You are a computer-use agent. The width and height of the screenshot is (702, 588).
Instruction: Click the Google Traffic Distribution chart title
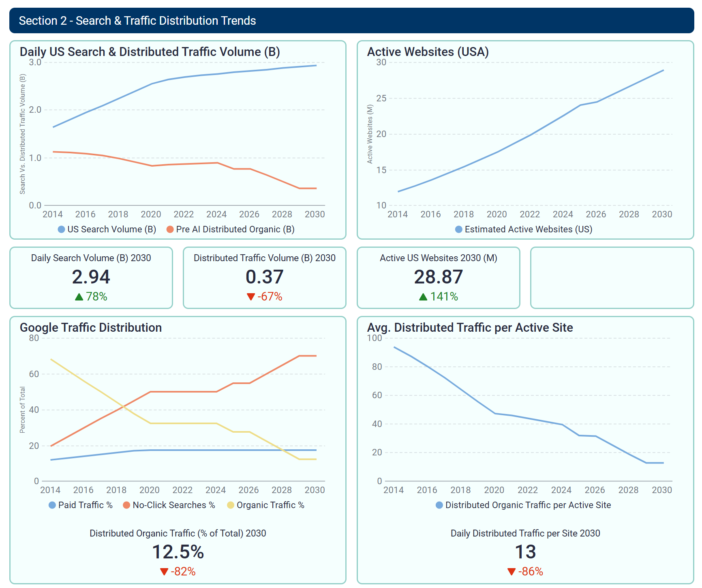click(91, 328)
